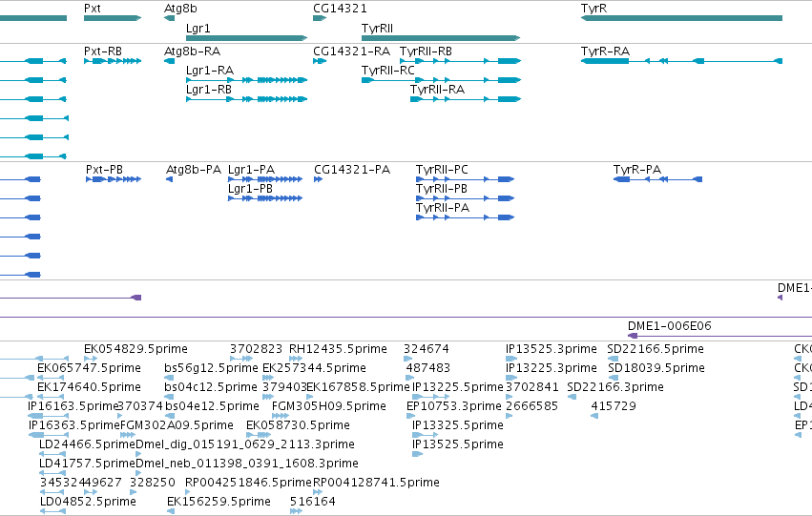
Task: Click EST RP004251846.5prime
Action: point(189,493)
